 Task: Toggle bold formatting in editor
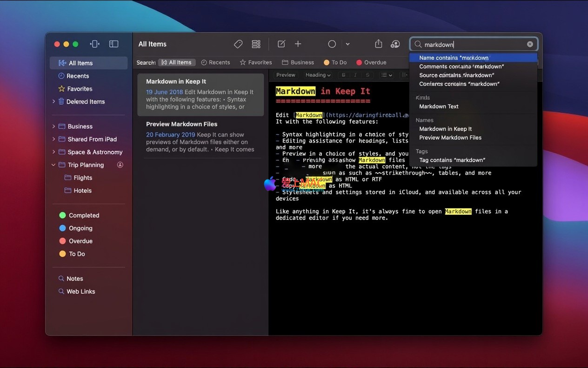click(344, 75)
